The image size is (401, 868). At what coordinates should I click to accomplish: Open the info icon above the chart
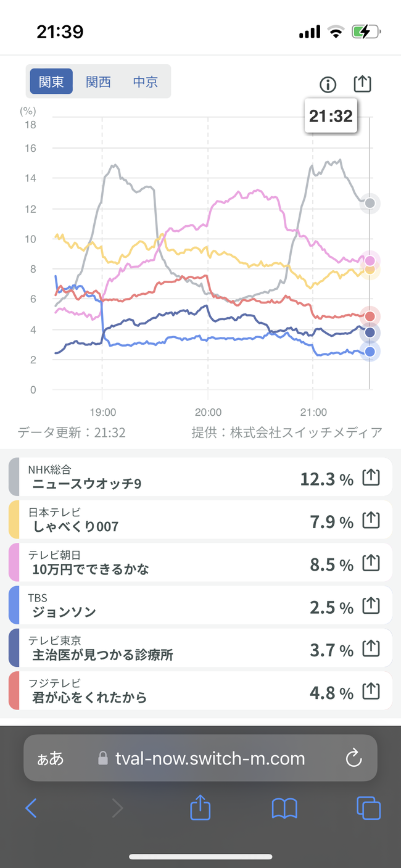[328, 85]
